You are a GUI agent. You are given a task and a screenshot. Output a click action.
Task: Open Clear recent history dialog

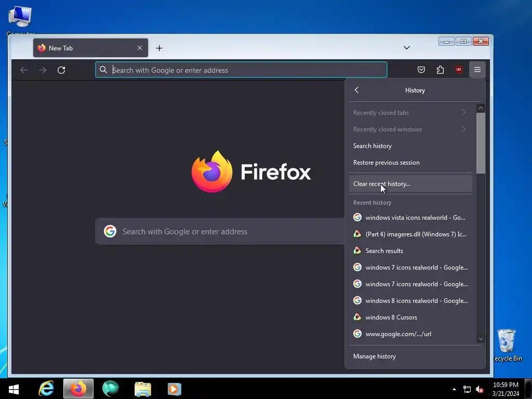pos(410,184)
